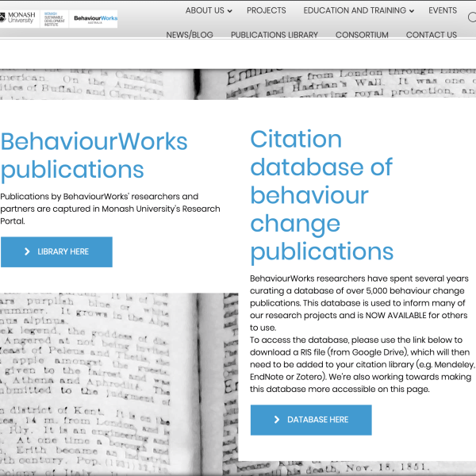
Task: Click the old book photo background image
Action: point(118,384)
